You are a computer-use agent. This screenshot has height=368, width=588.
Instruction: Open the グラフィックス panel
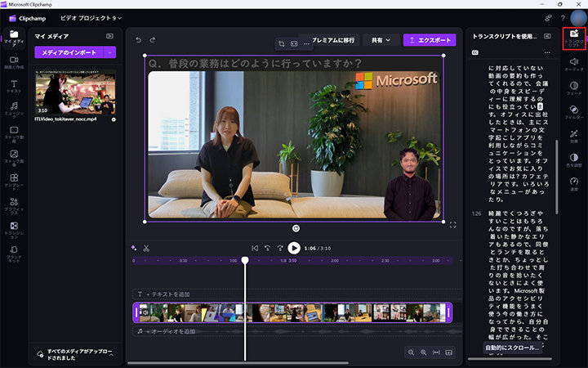tap(14, 206)
